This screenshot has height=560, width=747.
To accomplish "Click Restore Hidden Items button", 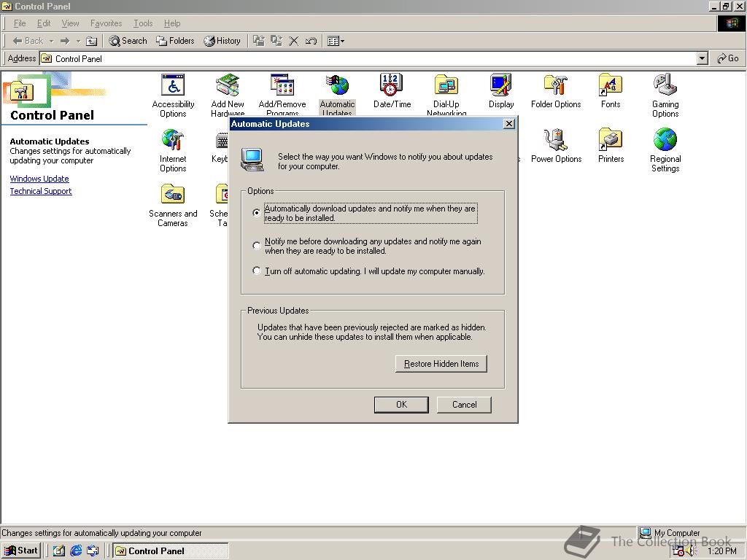I will (441, 364).
